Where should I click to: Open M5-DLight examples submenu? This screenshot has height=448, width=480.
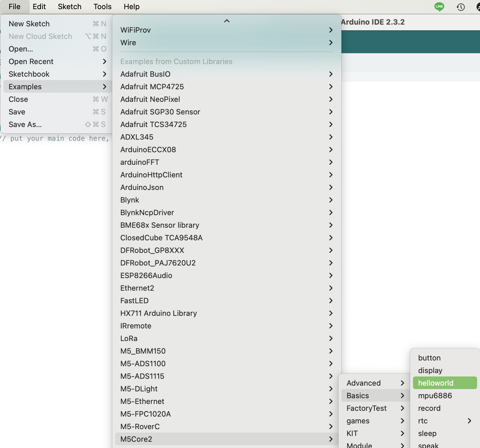(x=227, y=389)
